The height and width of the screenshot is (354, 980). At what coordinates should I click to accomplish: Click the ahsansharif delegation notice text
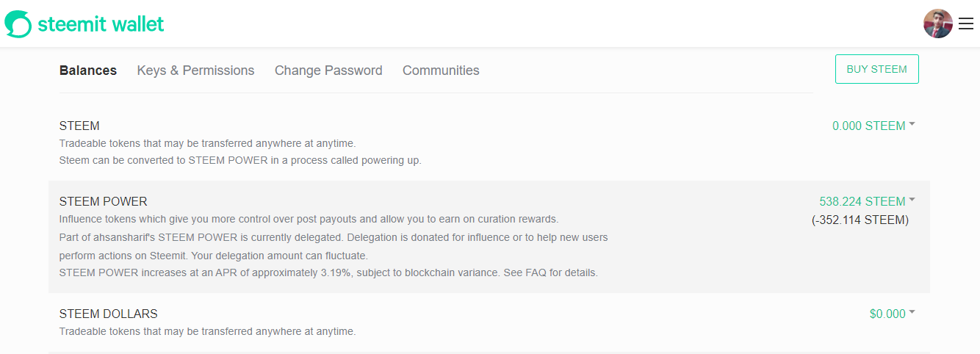tap(334, 238)
